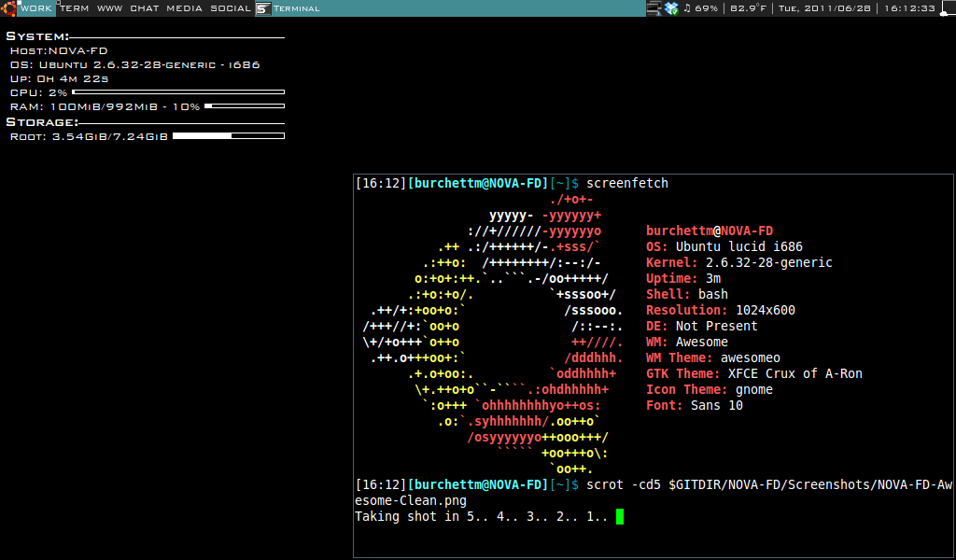Click the Uptime: 3m line
This screenshot has height=560, width=956.
pos(683,278)
